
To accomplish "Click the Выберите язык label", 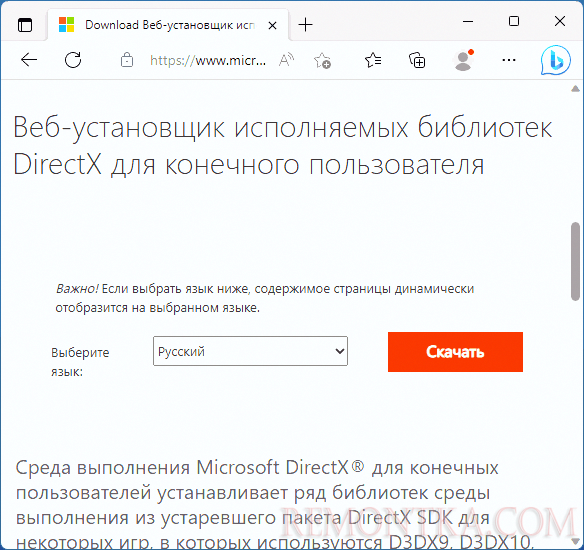I will 80,362.
